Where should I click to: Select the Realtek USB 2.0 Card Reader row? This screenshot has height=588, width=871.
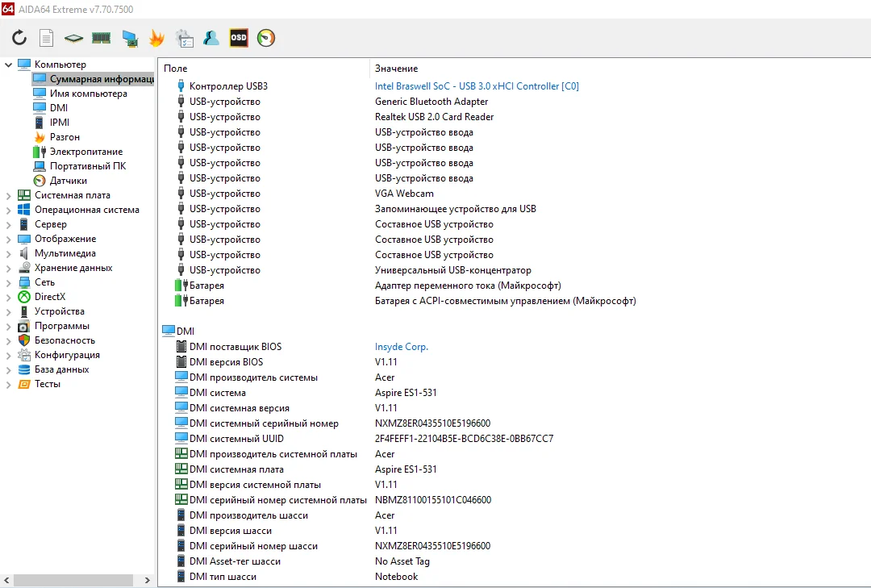(x=515, y=117)
